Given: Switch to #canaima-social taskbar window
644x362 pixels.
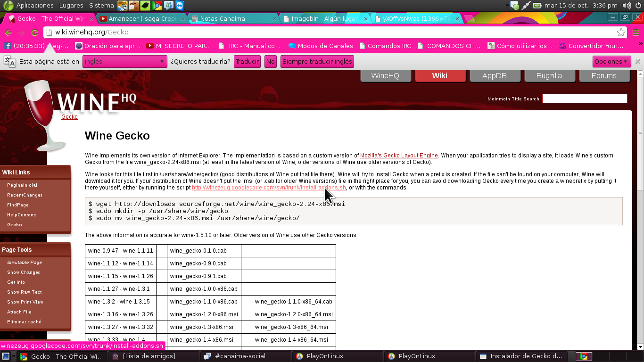Looking at the screenshot, I should [x=246, y=356].
